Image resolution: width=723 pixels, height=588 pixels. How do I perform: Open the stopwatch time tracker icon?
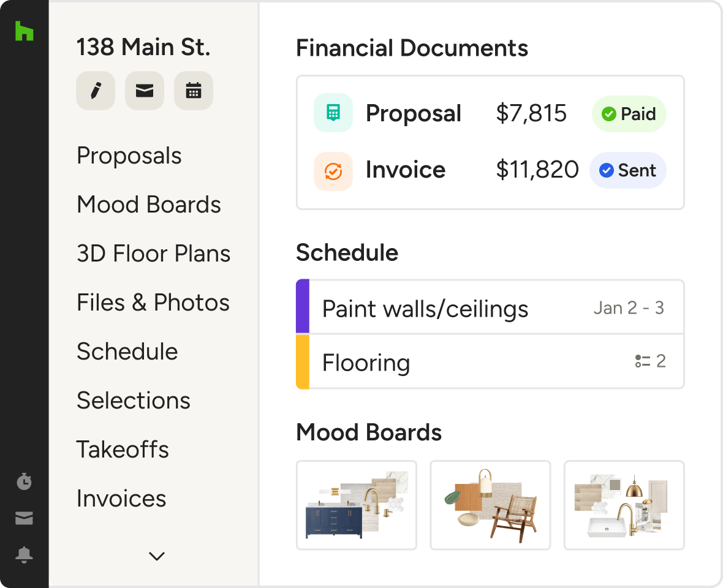(24, 481)
